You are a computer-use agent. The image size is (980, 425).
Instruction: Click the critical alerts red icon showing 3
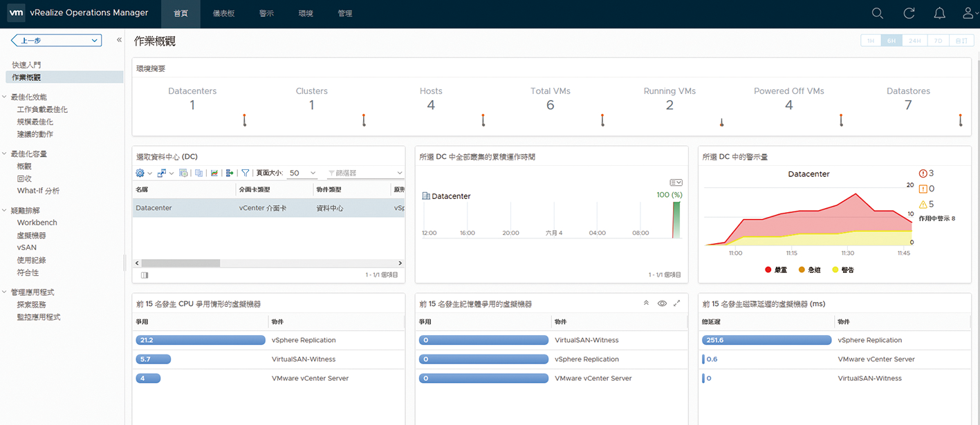click(x=923, y=173)
